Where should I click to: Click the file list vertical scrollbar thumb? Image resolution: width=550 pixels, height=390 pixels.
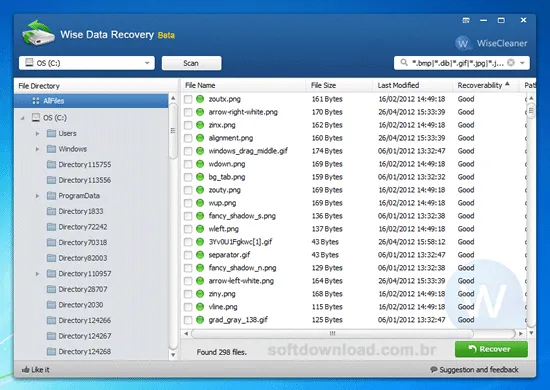531,111
